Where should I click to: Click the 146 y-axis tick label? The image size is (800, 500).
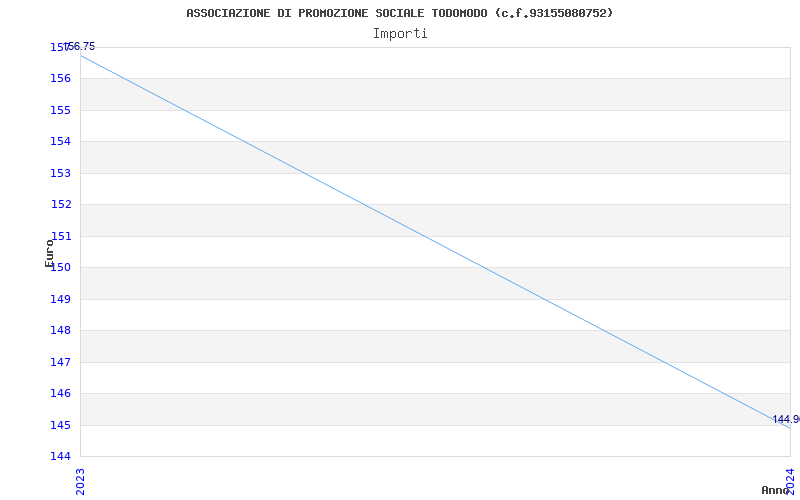pos(60,393)
